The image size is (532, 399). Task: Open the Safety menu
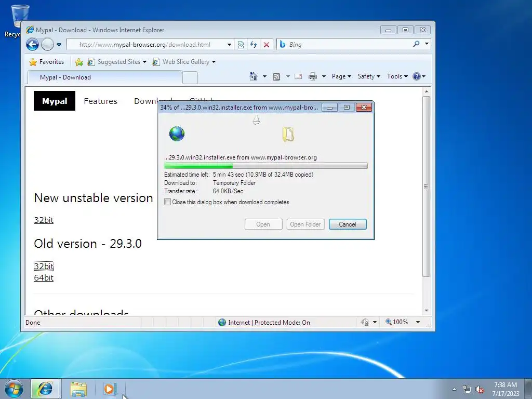tap(369, 76)
